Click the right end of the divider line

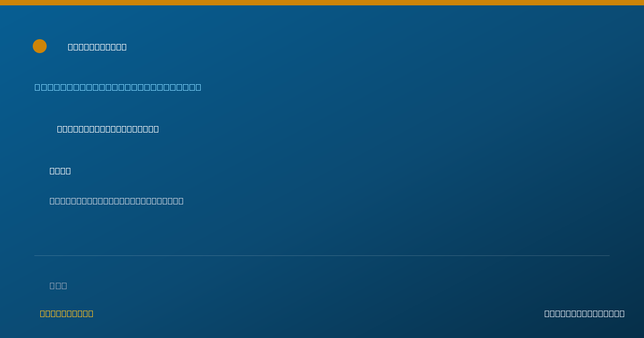click(609, 255)
